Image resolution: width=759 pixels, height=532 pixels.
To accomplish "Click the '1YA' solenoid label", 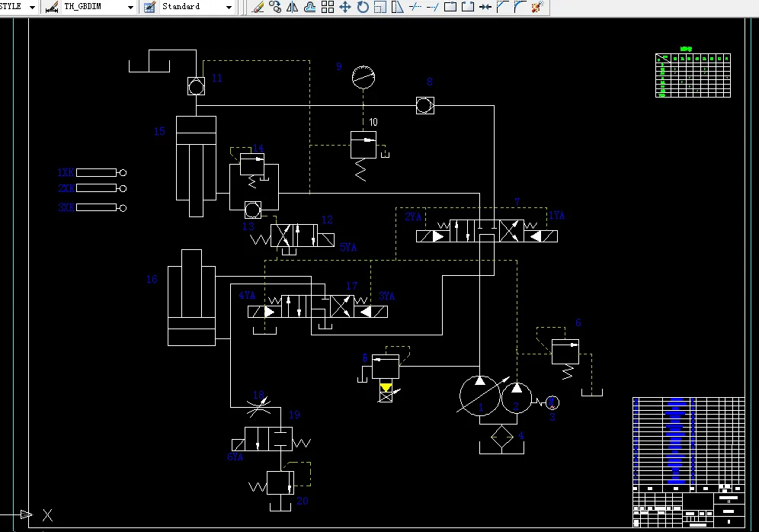I will (x=556, y=216).
